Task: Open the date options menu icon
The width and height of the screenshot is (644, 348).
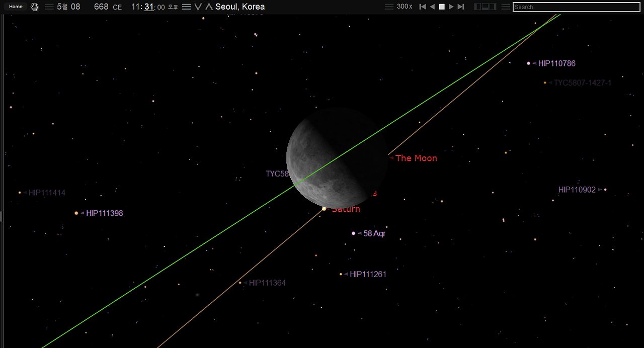Action: tap(49, 7)
